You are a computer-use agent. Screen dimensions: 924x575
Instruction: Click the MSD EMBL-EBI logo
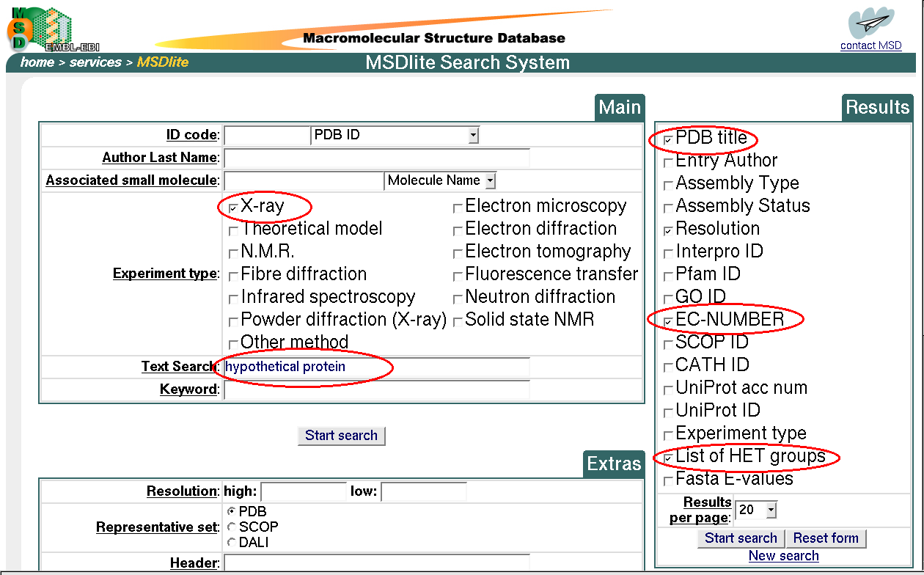point(40,28)
